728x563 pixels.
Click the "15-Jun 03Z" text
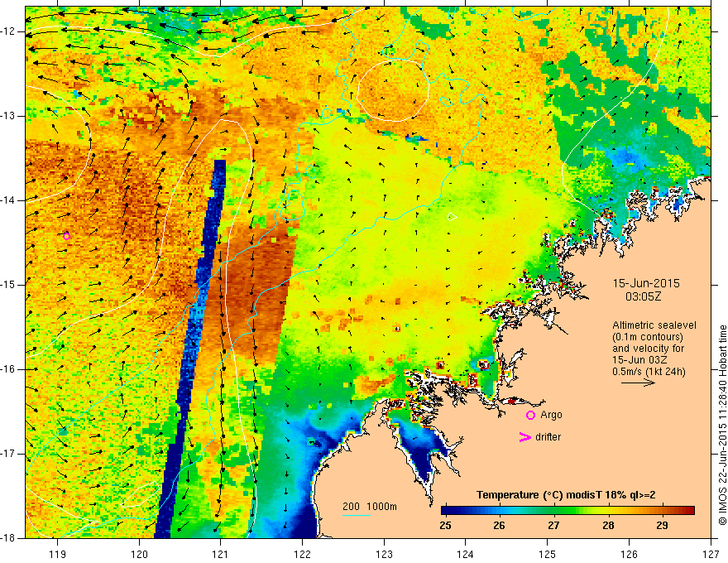[639, 360]
